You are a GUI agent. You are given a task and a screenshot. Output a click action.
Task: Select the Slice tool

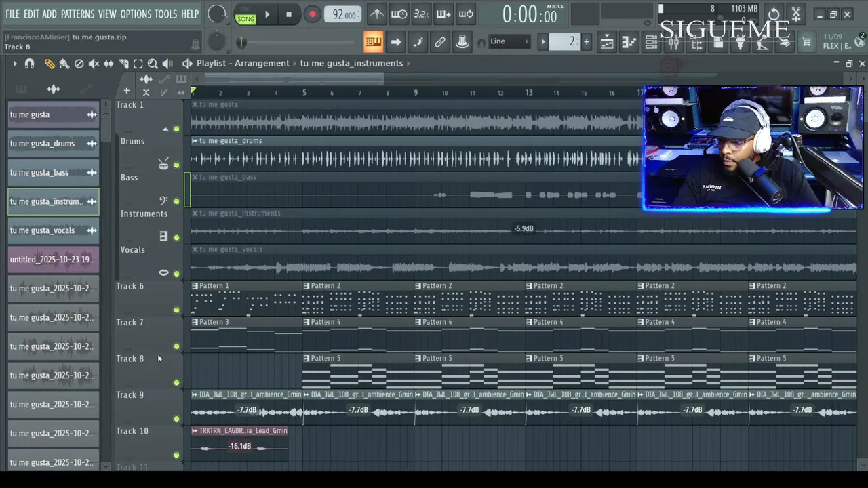click(123, 63)
